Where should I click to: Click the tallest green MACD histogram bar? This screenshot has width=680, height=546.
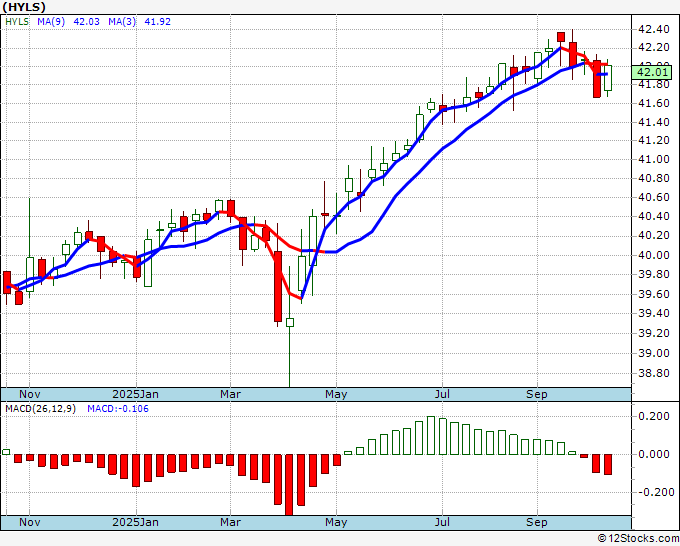click(431, 435)
